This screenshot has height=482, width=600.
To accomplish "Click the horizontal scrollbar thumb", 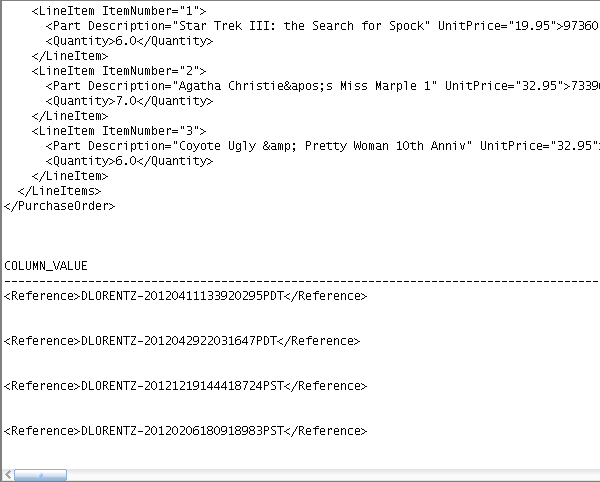I will click(x=41, y=475).
